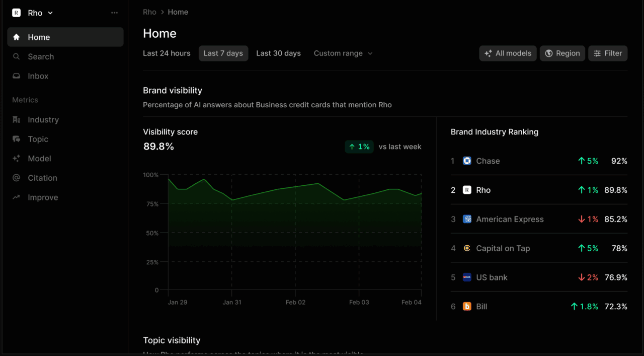Click the Industry building icon

click(17, 120)
